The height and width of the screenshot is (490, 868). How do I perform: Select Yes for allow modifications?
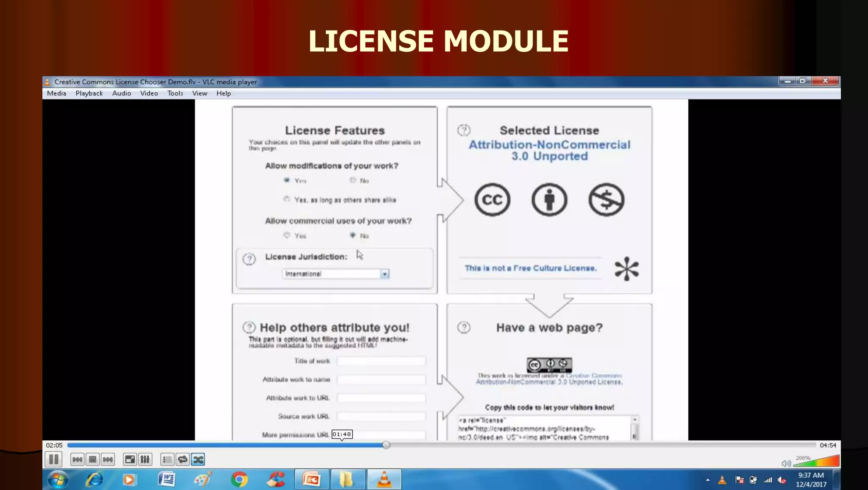287,180
